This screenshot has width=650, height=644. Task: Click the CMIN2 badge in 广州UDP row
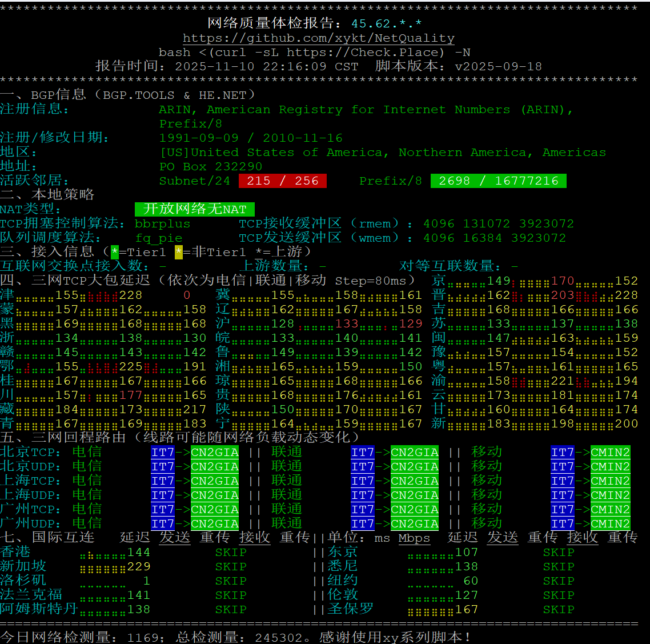coord(610,524)
